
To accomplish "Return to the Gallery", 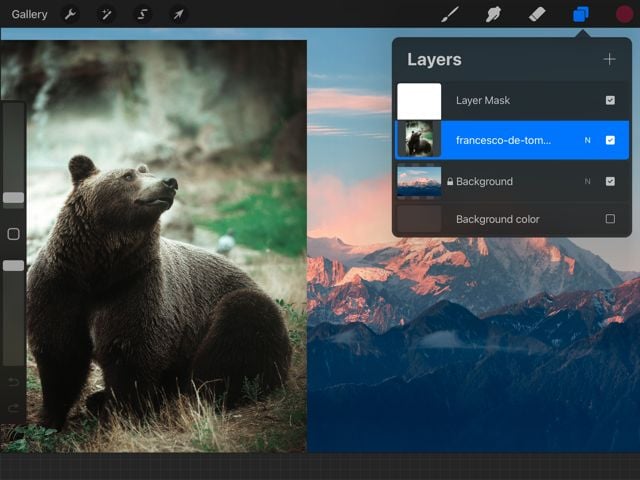I will pyautogui.click(x=29, y=14).
